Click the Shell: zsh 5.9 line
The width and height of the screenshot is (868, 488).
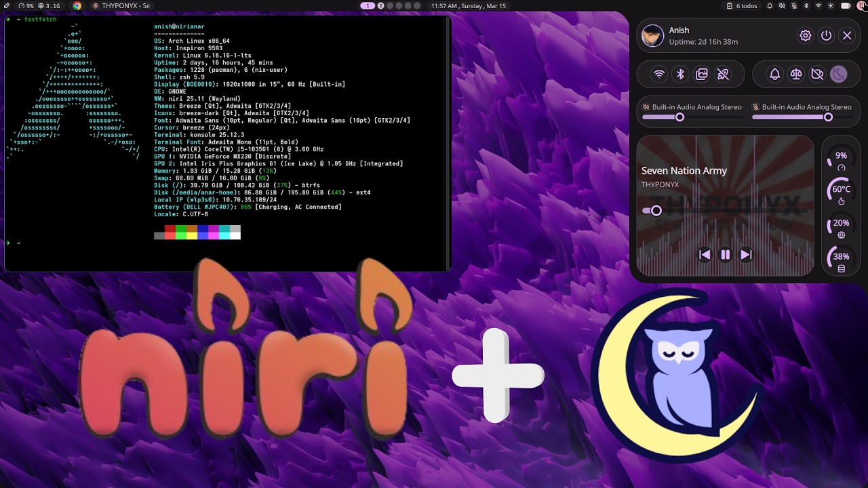pos(179,77)
